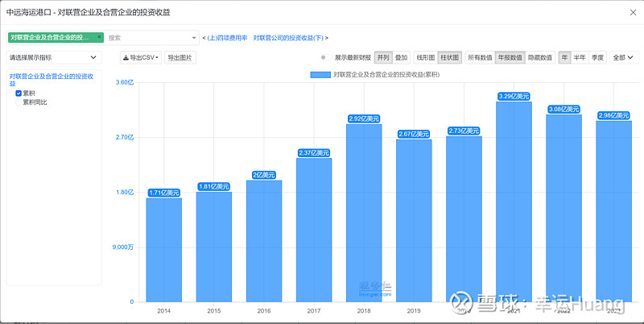Expand the 请选择展示指标 dropdown

tap(54, 57)
